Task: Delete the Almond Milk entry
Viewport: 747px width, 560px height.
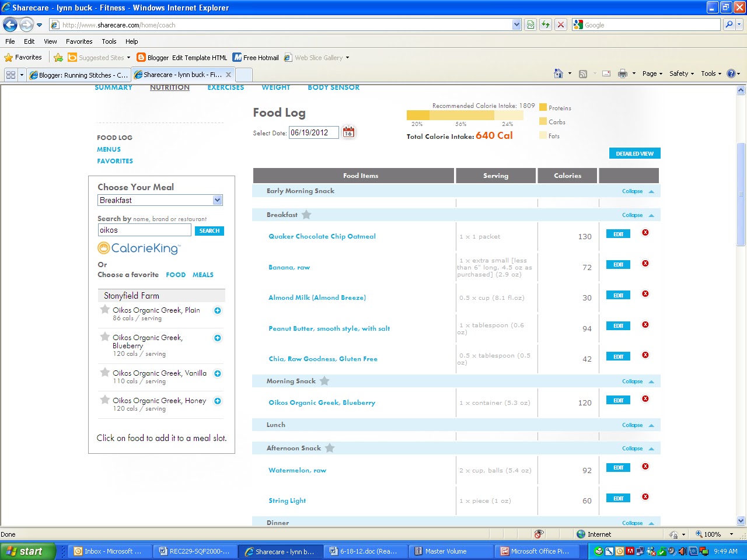Action: tap(645, 293)
